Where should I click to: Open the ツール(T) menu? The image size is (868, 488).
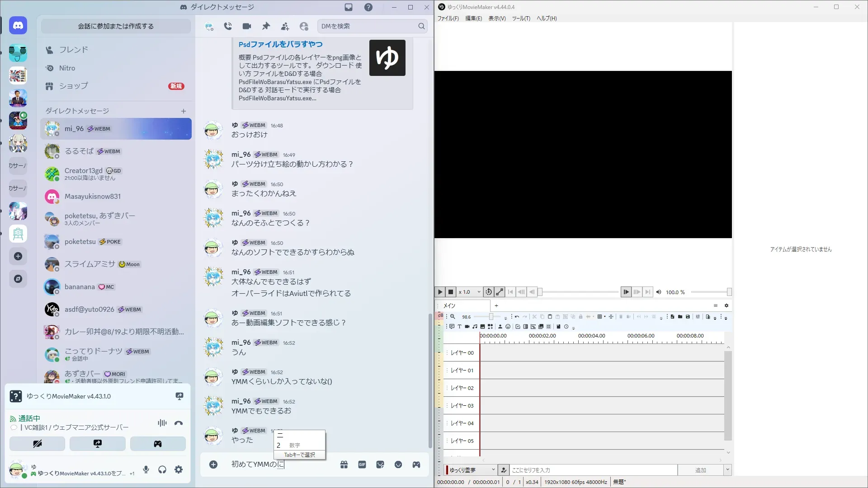(x=521, y=19)
